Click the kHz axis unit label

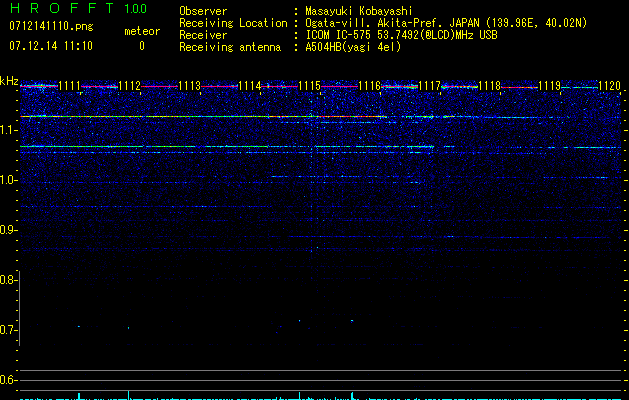tap(10, 80)
